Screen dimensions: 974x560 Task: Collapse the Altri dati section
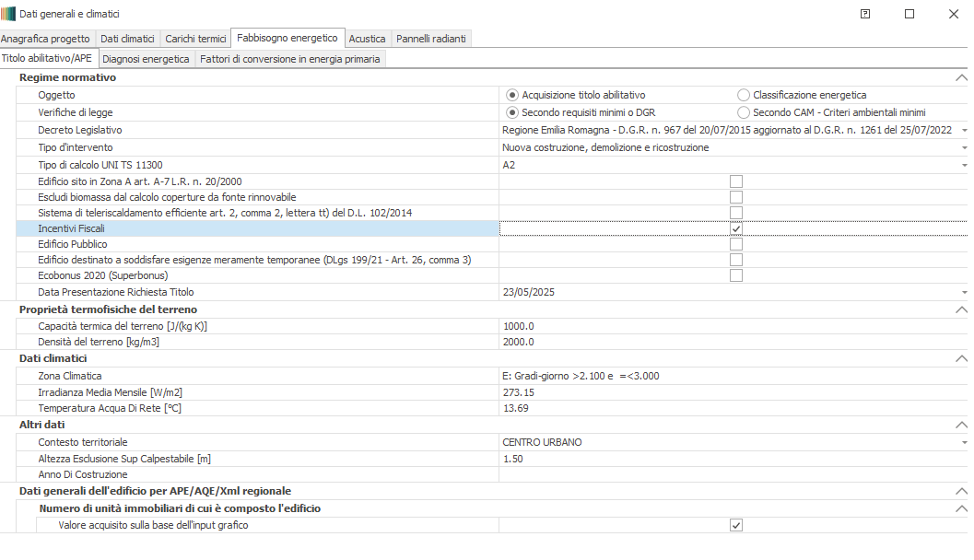961,426
